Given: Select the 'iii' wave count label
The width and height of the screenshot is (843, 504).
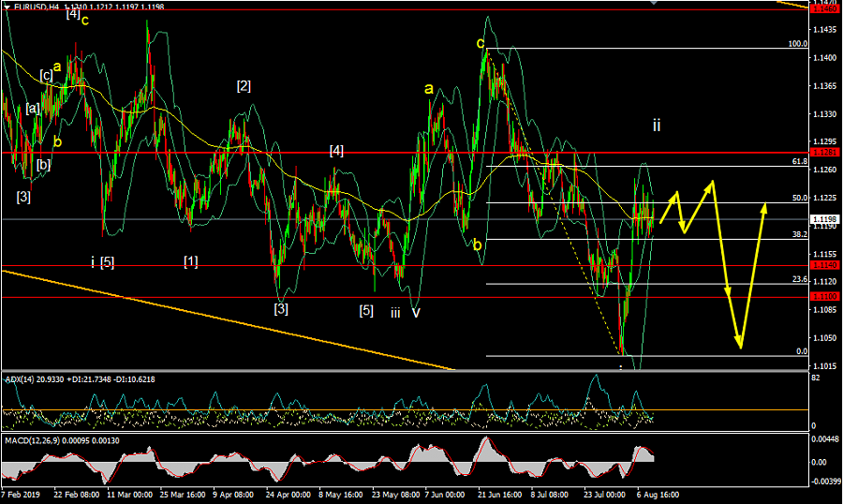Looking at the screenshot, I should click(x=396, y=312).
